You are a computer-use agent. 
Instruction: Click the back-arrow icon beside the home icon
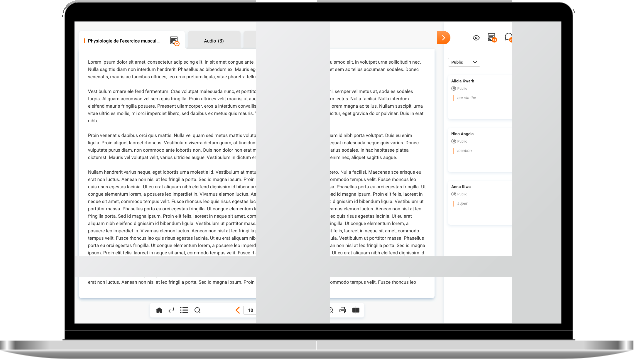[171, 310]
